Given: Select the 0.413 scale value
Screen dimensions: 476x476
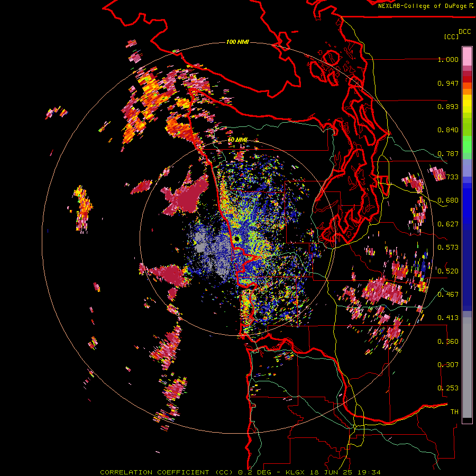Looking at the screenshot, I should tap(448, 318).
